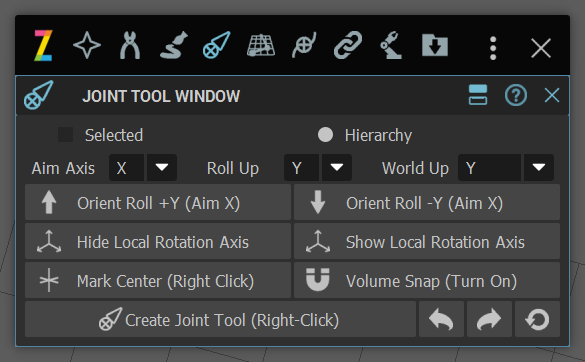Click the Roll Up label text
The image size is (585, 362).
coord(233,168)
